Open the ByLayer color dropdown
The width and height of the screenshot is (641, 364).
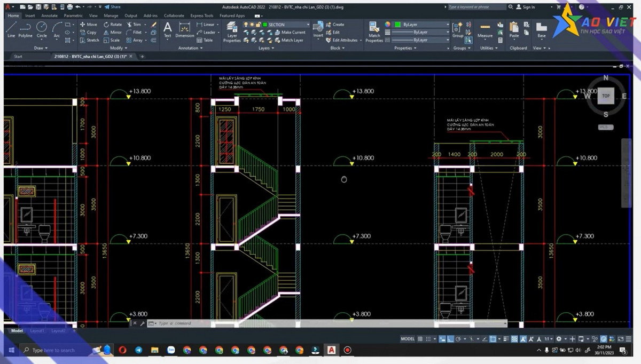coord(447,24)
